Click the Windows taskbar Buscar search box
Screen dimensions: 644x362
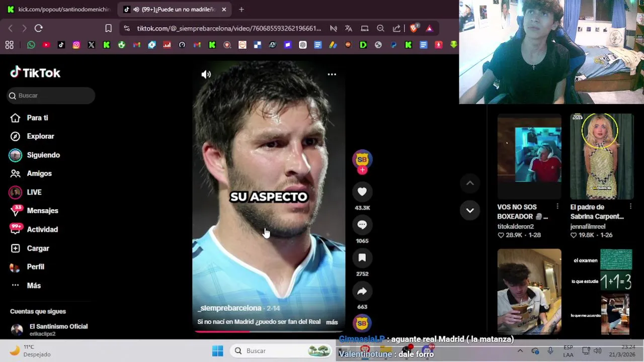coord(282,351)
